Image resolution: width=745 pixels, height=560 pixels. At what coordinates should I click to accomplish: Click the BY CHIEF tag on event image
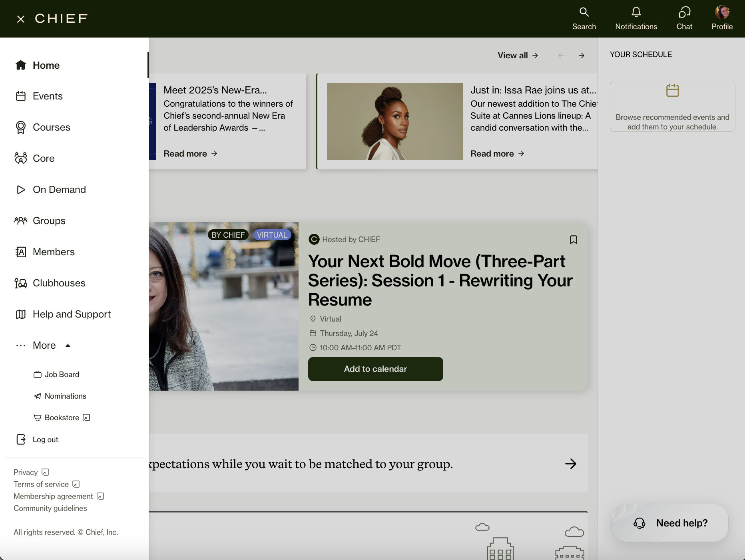click(x=228, y=235)
